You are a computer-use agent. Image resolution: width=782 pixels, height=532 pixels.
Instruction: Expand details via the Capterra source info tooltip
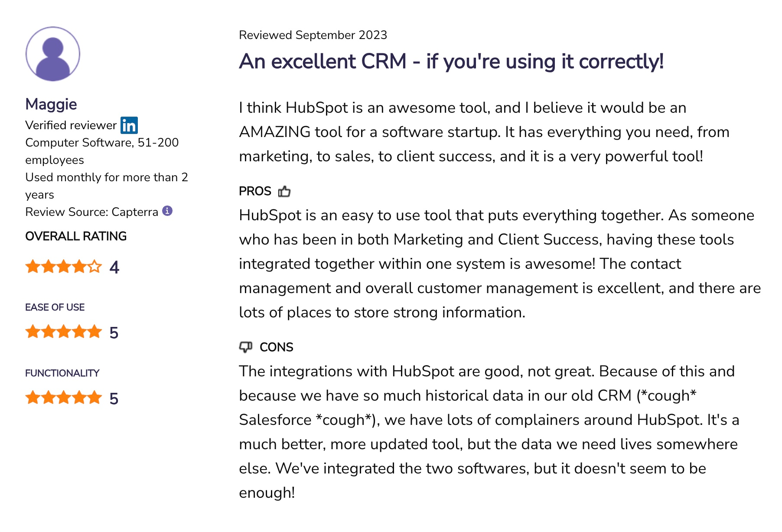pyautogui.click(x=168, y=211)
